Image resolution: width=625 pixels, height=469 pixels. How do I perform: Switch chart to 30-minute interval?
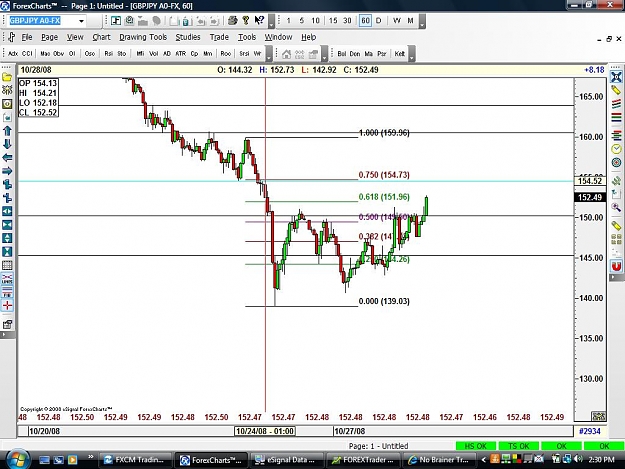tap(347, 21)
